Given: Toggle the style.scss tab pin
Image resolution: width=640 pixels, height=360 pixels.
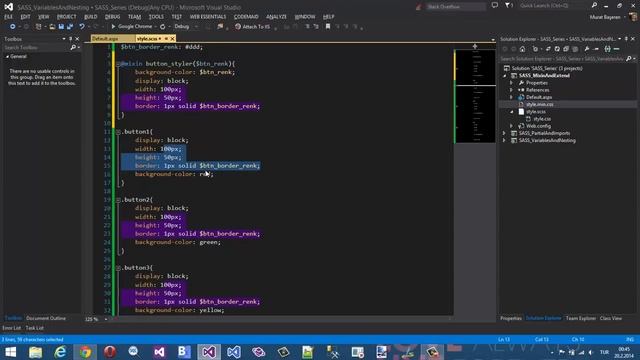Looking at the screenshot, I should coord(166,38).
